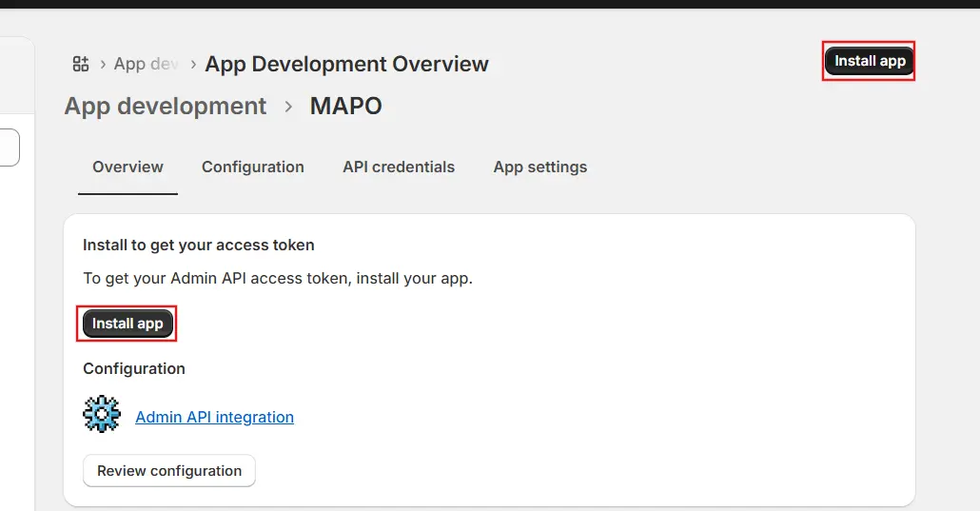The image size is (980, 511).
Task: Click the chevron before App Development Overview
Action: [193, 64]
